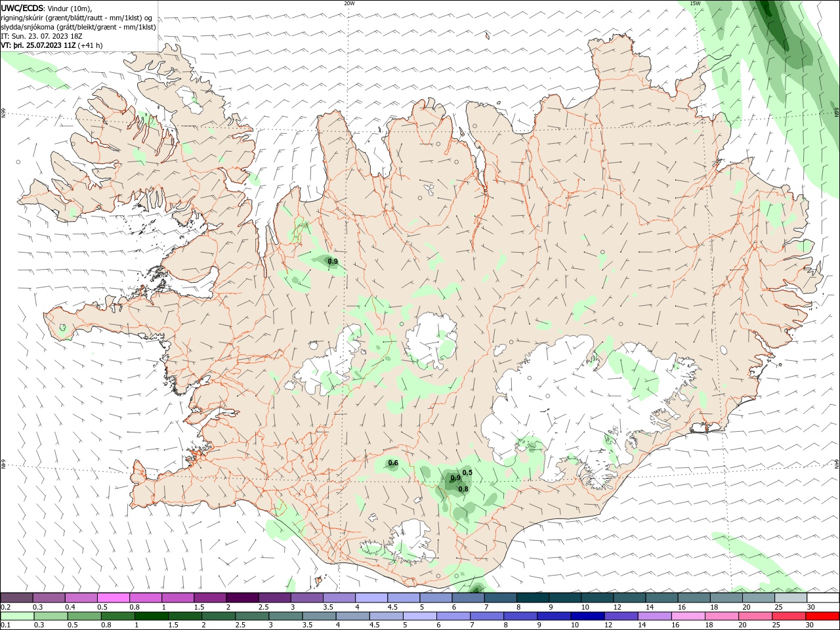Click the 'slydda/snjókoma' legend description line
The height and width of the screenshot is (630, 840).
tap(79, 27)
